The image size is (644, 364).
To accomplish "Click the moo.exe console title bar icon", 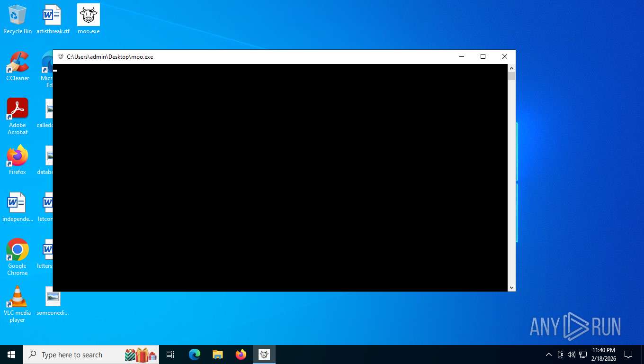I will coord(60,57).
